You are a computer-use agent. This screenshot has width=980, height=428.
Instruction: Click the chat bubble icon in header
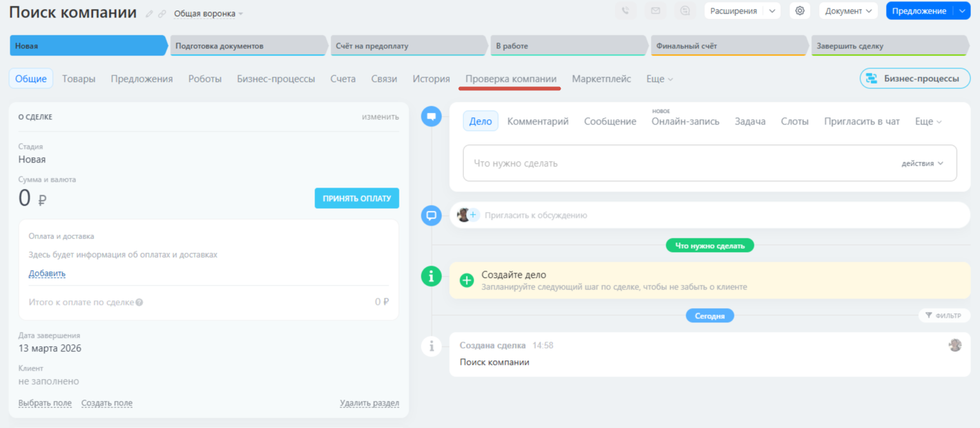click(685, 11)
